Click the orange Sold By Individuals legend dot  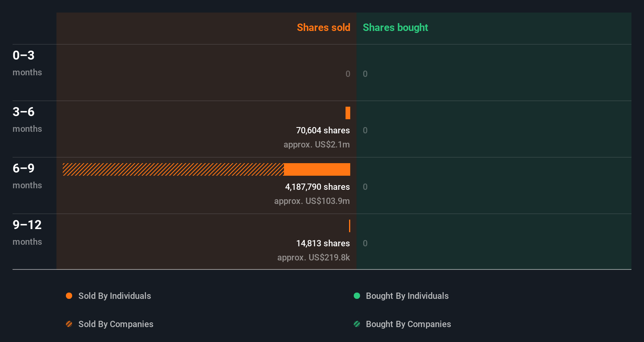tap(69, 296)
